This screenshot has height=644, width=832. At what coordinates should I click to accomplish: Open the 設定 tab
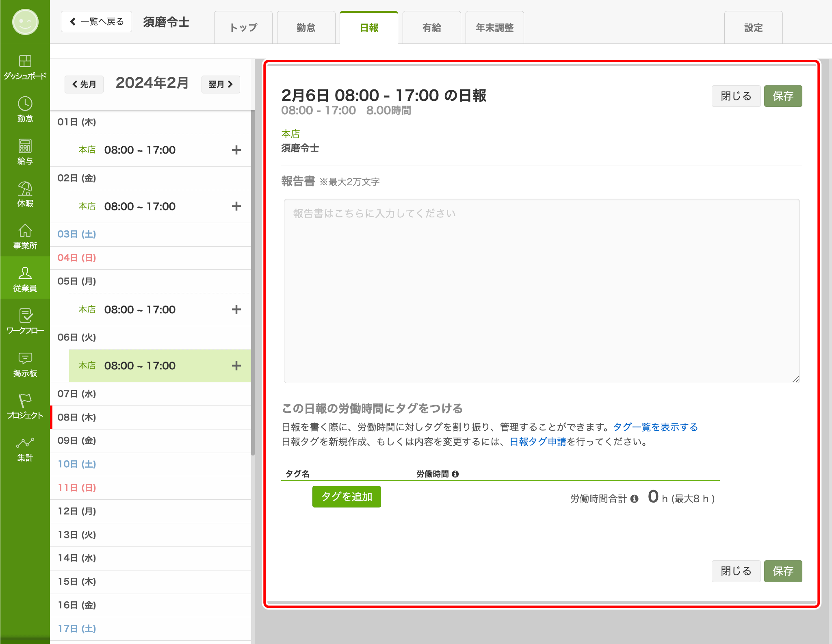click(754, 28)
